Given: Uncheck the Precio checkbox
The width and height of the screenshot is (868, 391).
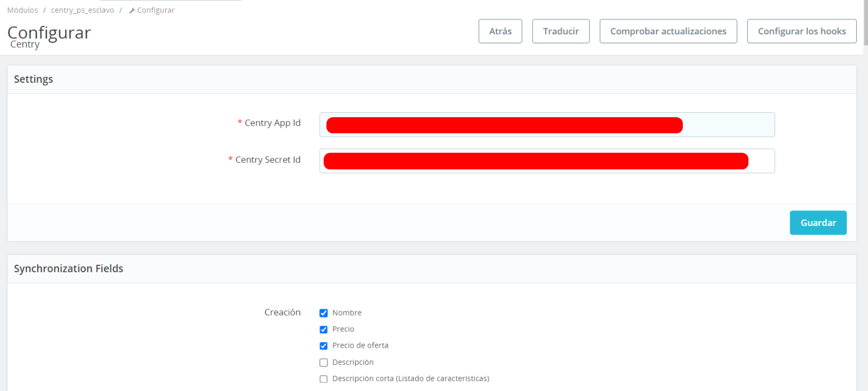Looking at the screenshot, I should pos(324,329).
